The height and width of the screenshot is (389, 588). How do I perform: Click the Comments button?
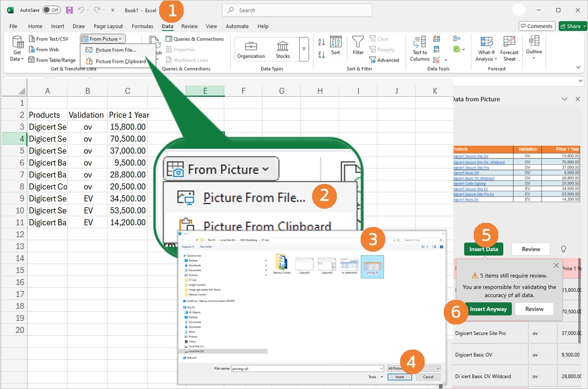(537, 26)
